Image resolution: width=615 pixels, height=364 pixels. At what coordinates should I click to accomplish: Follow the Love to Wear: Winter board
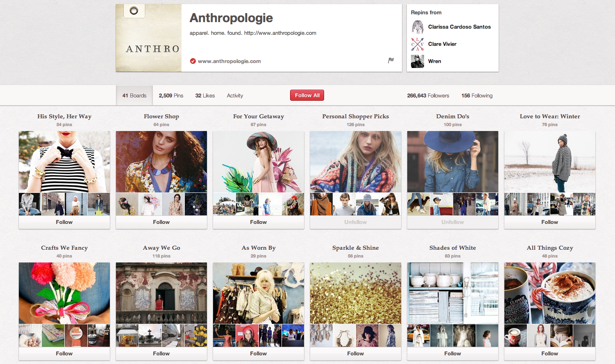click(x=550, y=222)
